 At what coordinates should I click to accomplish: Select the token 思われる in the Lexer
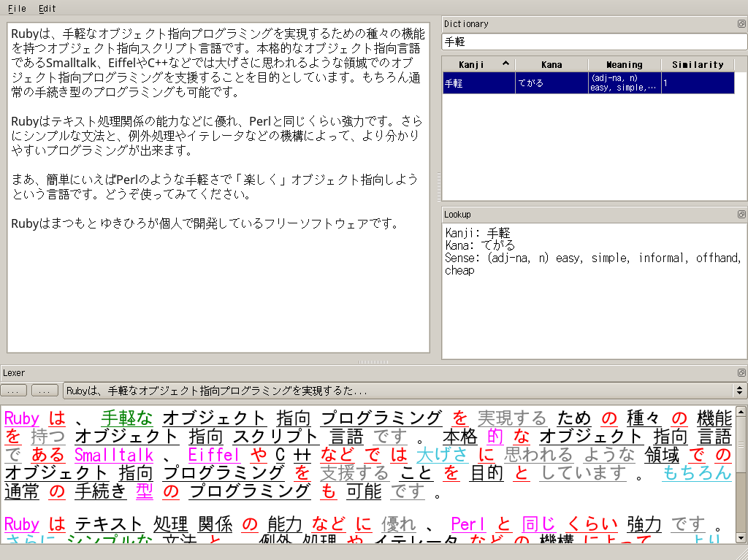(538, 455)
